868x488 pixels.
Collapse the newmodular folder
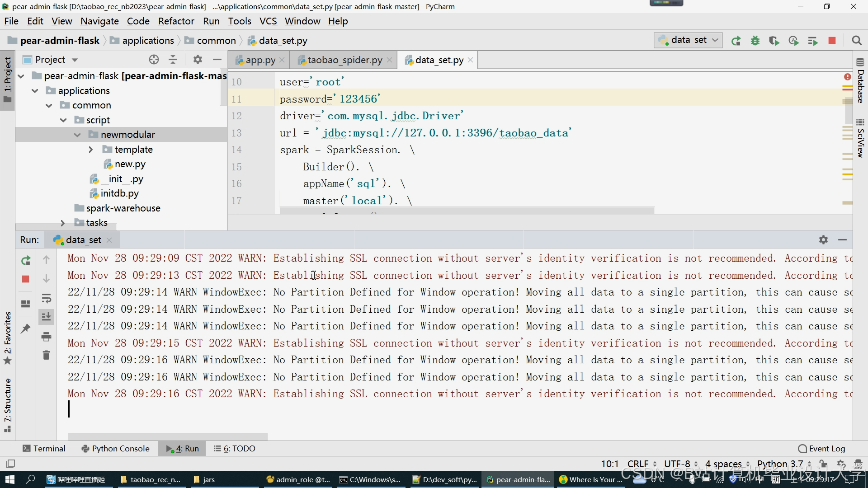[77, 135]
